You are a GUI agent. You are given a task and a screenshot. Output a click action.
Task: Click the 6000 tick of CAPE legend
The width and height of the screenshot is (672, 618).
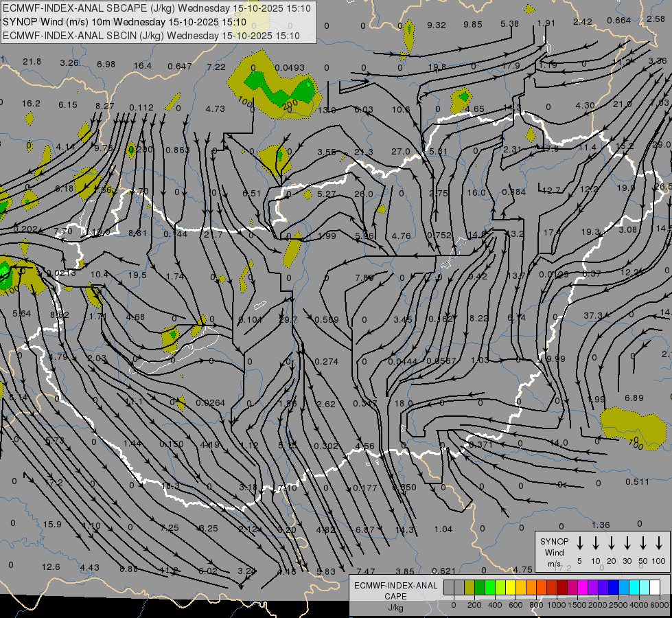(659, 605)
